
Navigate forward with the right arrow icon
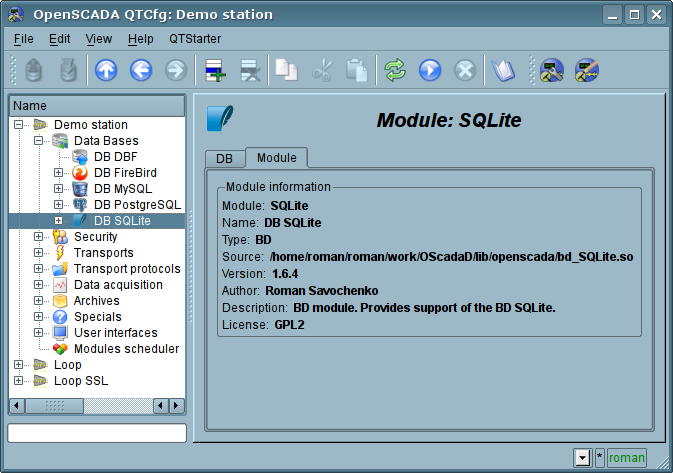pyautogui.click(x=176, y=70)
